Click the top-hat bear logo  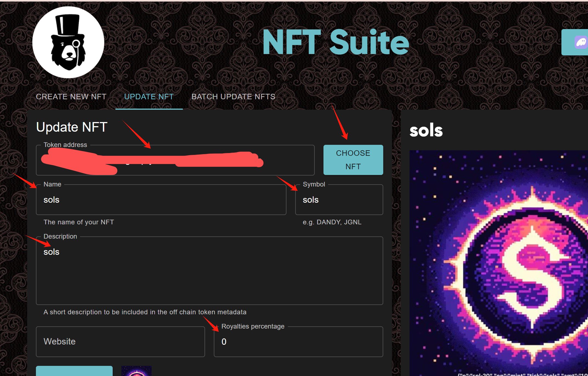(68, 43)
